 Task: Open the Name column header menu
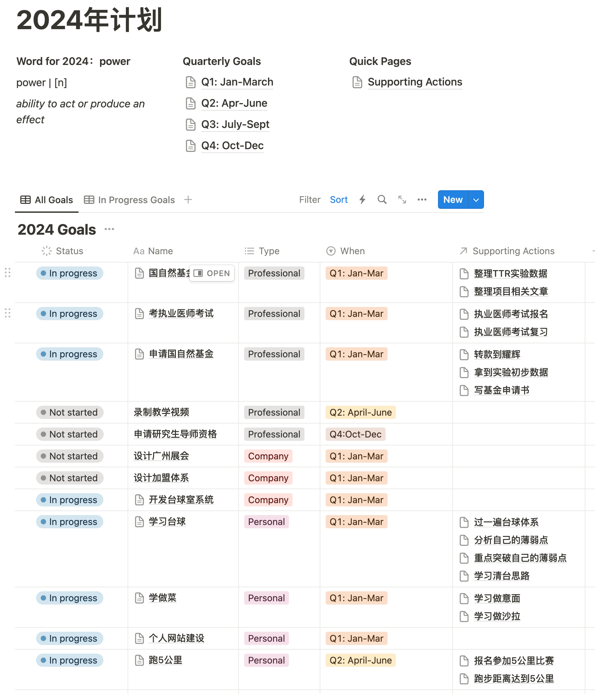pyautogui.click(x=153, y=251)
